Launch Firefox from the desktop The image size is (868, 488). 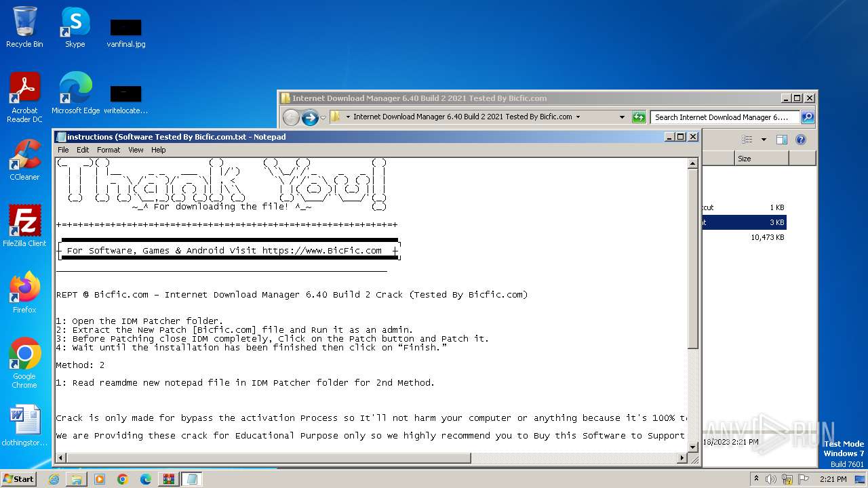[x=24, y=293]
